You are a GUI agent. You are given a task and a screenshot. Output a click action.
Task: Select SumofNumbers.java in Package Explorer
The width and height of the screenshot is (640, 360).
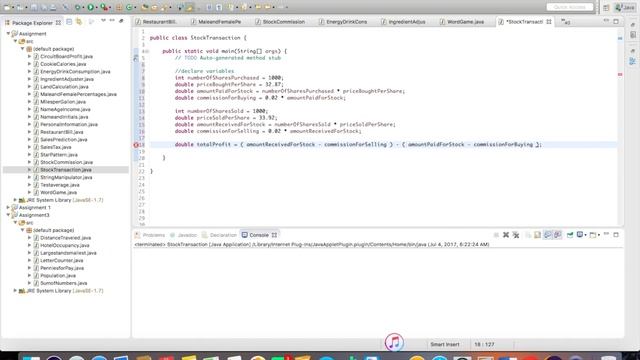point(63,283)
